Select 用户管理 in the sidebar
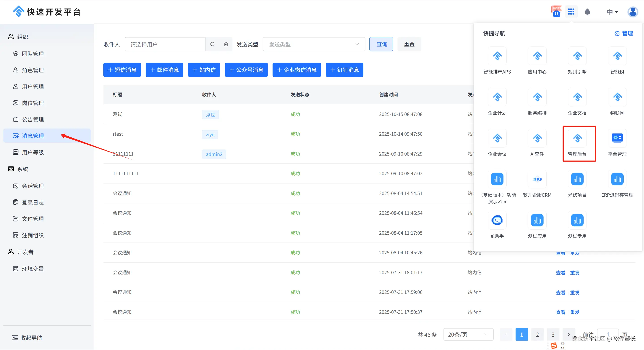 33,87
